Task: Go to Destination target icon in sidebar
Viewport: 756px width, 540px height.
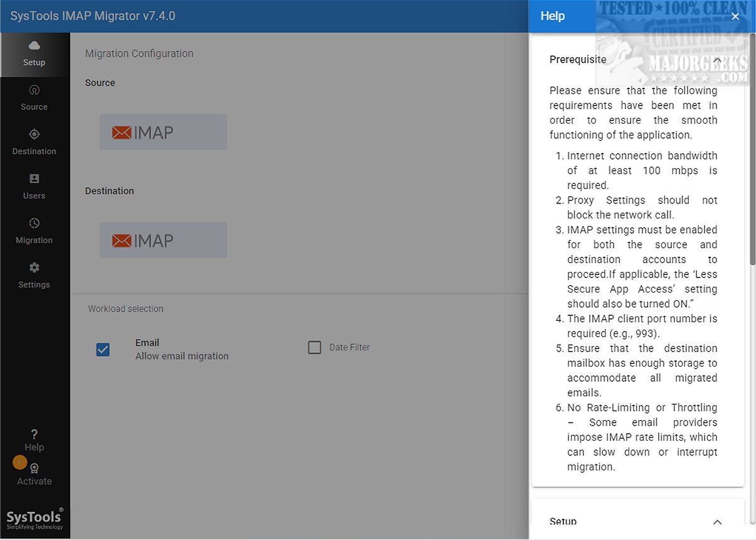Action: pyautogui.click(x=35, y=134)
